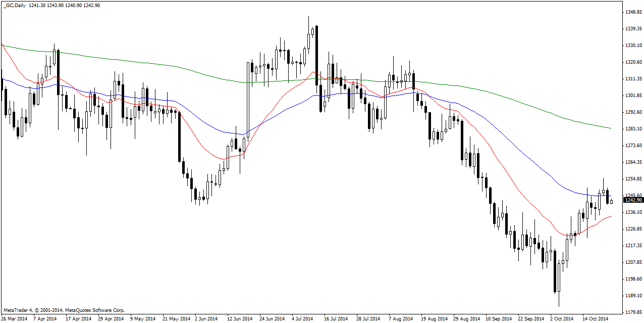Click the 1217.35 price axis label

[x=633, y=246]
